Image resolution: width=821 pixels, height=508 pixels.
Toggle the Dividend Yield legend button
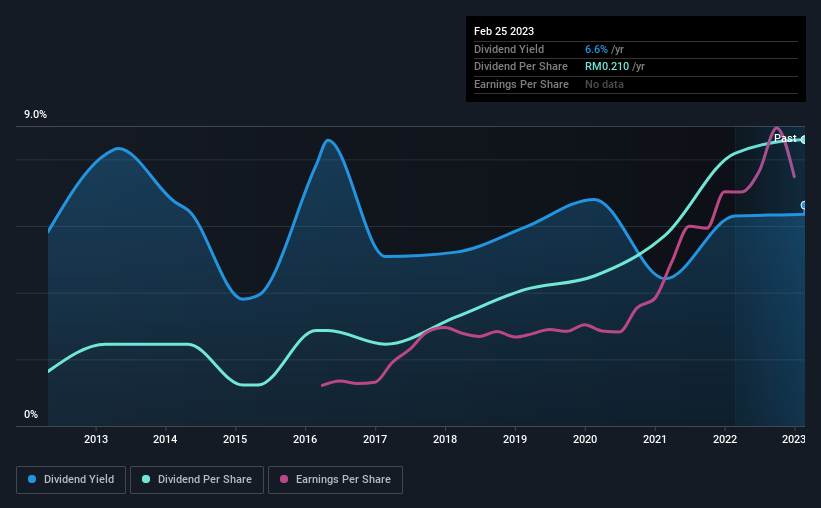point(71,480)
